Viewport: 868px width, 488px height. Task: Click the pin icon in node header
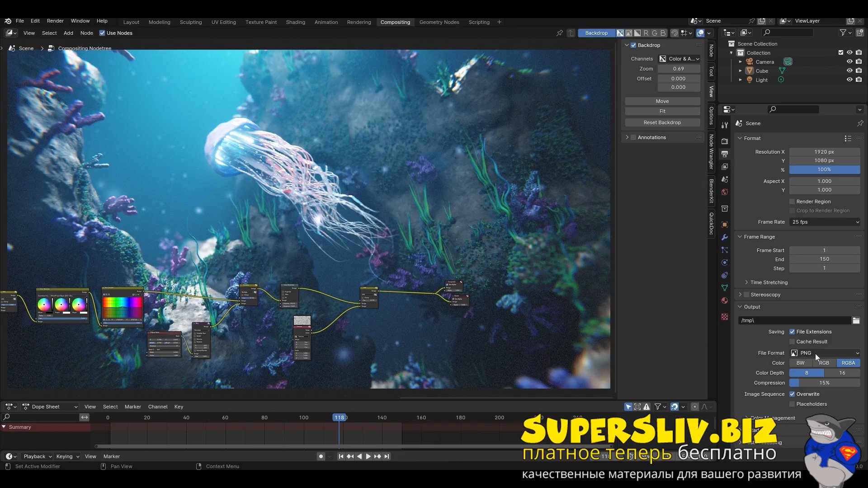pyautogui.click(x=560, y=33)
